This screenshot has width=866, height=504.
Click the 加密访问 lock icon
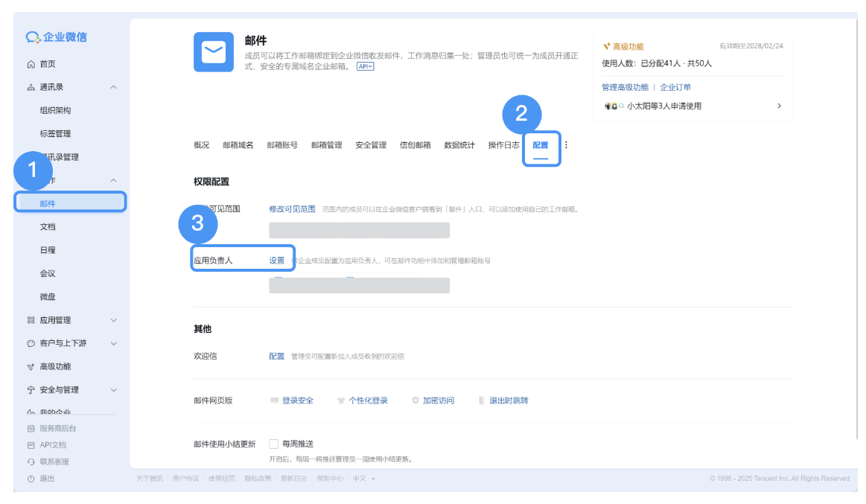[x=415, y=400]
